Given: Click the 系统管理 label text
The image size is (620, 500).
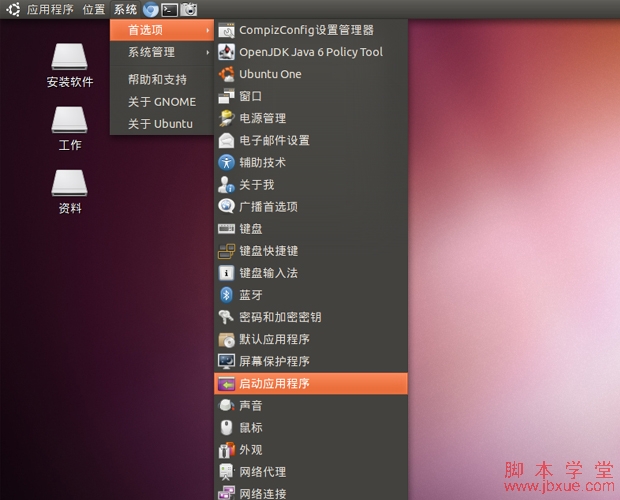Looking at the screenshot, I should (151, 52).
